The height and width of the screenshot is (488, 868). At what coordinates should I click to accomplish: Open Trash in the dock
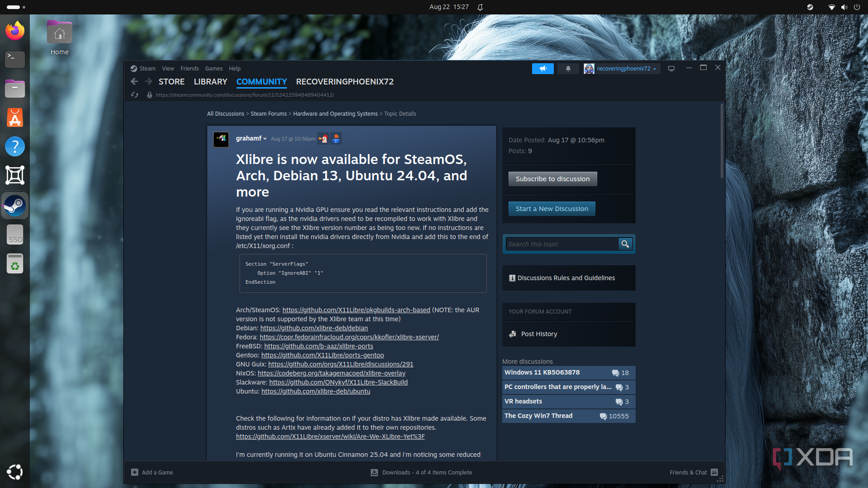pyautogui.click(x=15, y=263)
